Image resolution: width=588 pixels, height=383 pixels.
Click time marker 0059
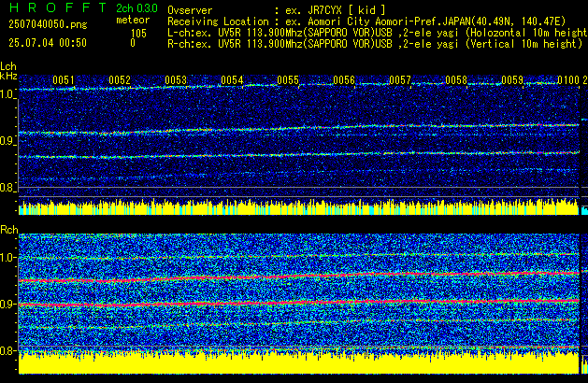click(512, 80)
